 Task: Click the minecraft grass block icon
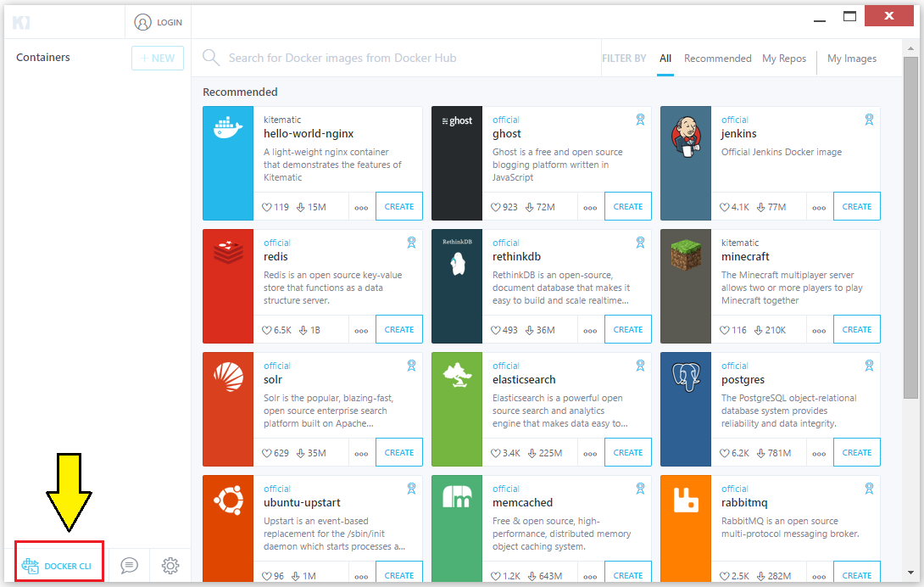pyautogui.click(x=686, y=255)
